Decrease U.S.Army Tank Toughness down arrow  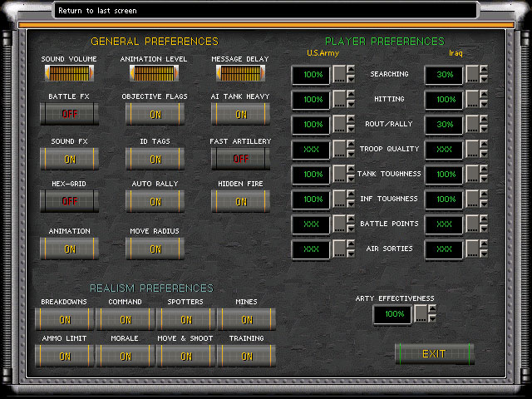[x=351, y=179]
